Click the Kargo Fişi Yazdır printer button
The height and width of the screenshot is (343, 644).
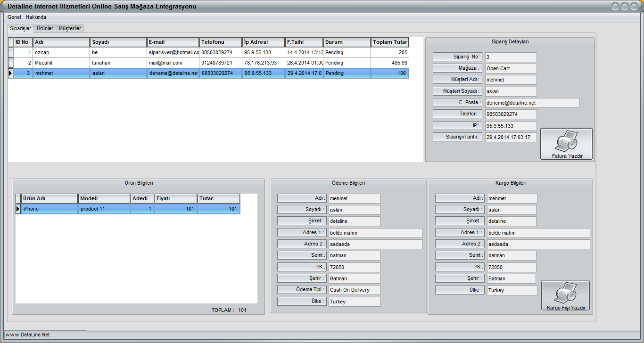click(x=565, y=296)
